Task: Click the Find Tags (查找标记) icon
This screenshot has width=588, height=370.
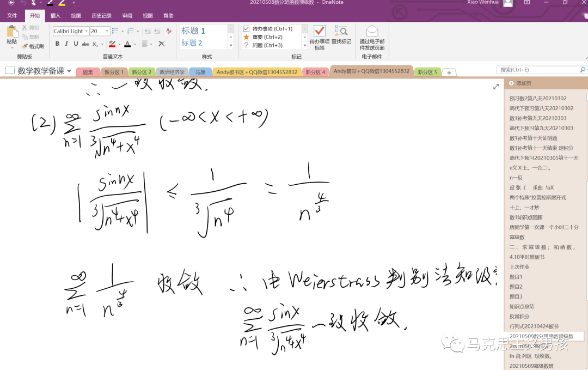Action: tap(341, 35)
